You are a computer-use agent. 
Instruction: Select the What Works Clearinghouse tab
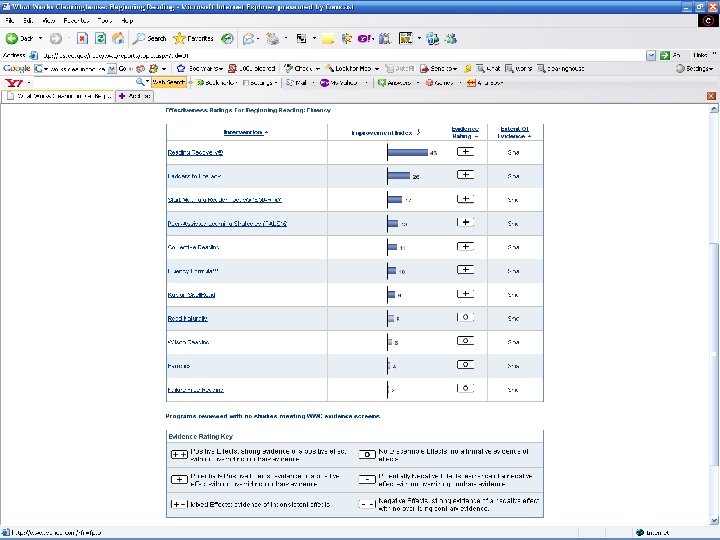(58, 96)
